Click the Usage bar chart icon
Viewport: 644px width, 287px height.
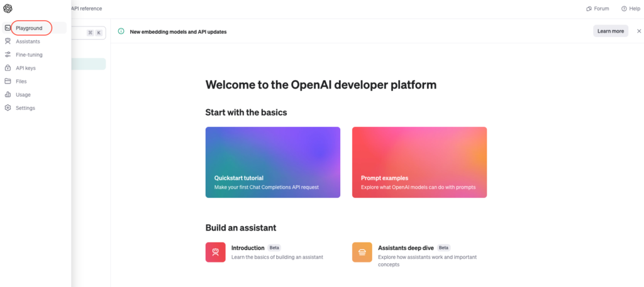click(8, 94)
